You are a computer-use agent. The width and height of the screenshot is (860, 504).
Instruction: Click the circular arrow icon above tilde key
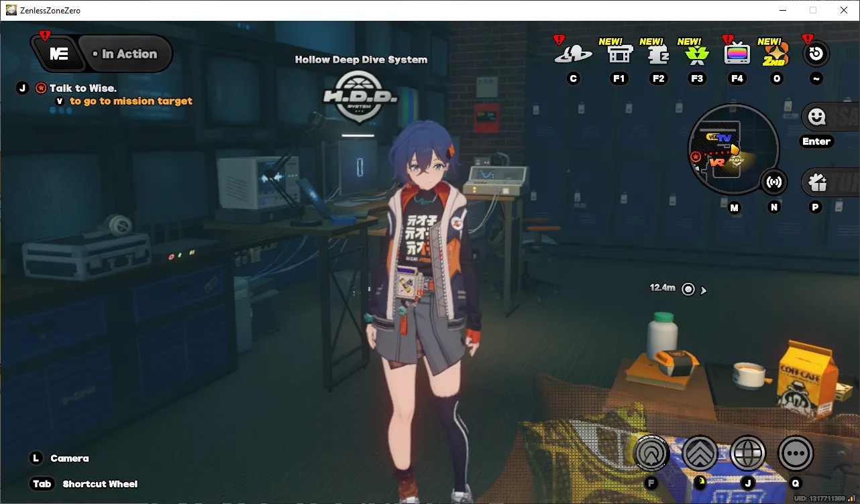816,54
